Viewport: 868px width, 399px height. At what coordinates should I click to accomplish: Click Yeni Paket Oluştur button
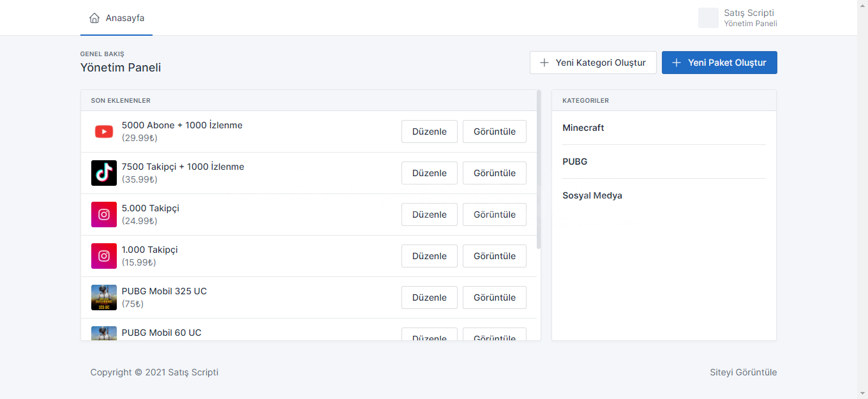[719, 63]
